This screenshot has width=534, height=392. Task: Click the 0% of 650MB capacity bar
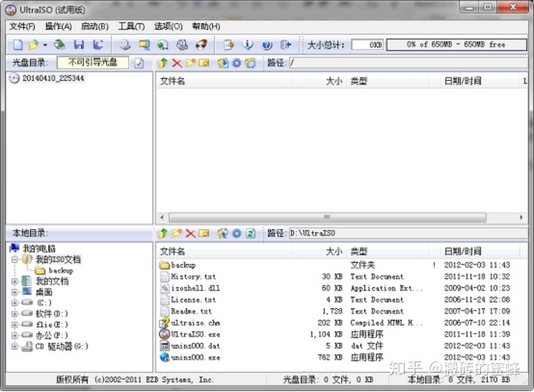tap(457, 44)
